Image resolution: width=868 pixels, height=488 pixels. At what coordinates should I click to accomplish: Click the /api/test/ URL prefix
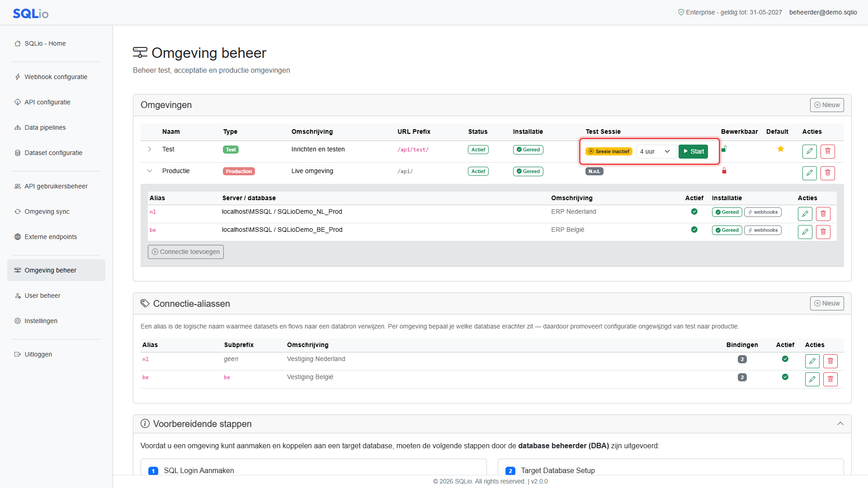pos(413,150)
